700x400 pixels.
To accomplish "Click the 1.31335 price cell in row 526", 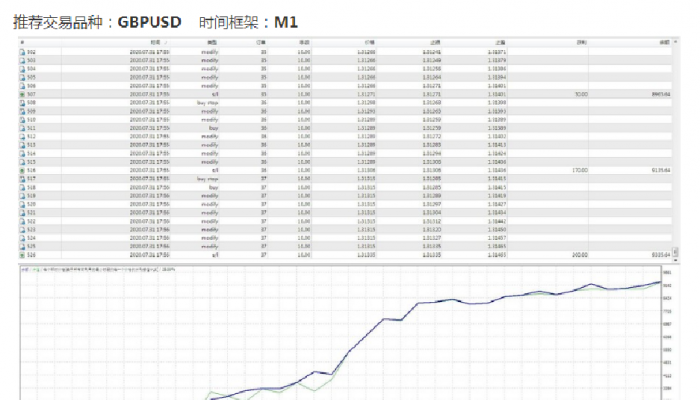I will (367, 255).
